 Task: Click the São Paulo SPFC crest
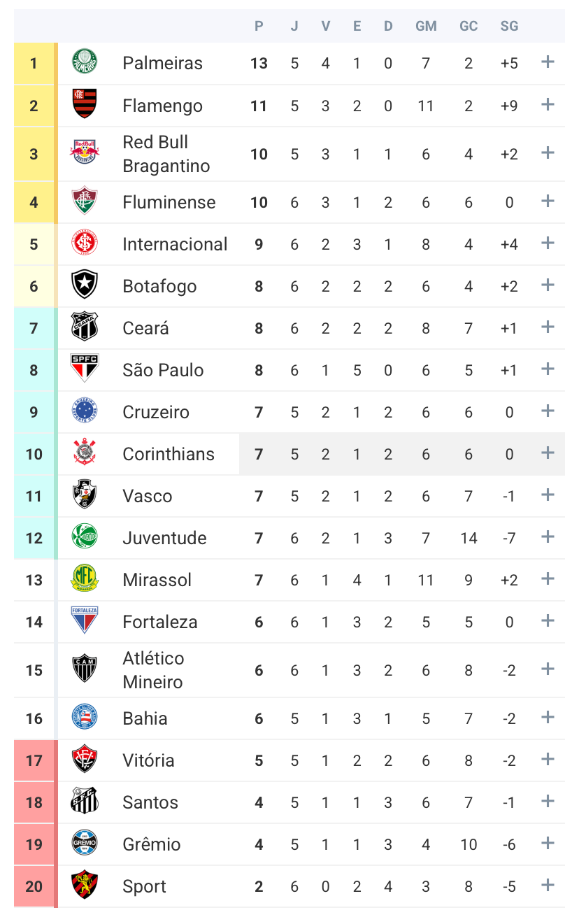click(85, 369)
